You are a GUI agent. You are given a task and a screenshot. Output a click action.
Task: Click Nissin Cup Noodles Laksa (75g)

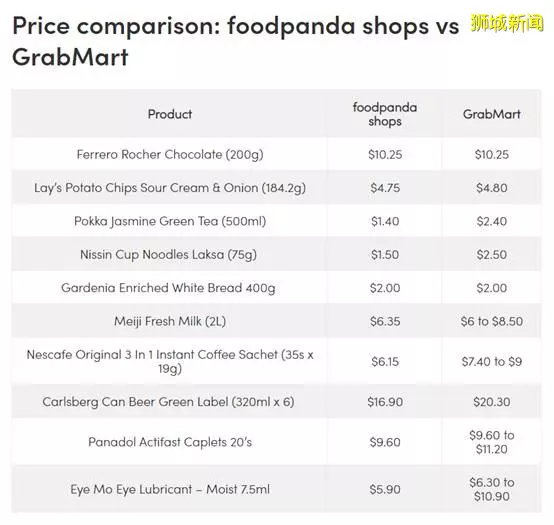168,255
